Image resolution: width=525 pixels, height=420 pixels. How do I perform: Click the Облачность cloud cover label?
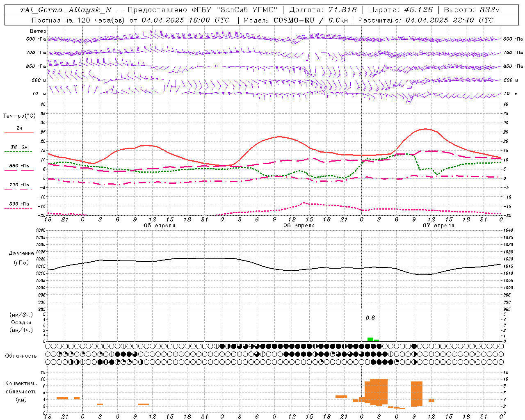tap(21, 356)
